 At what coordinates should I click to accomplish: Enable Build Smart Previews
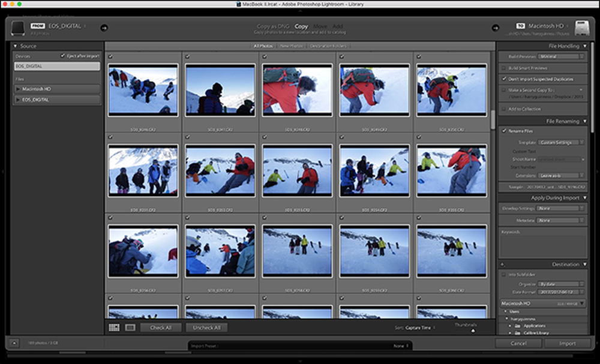[503, 68]
